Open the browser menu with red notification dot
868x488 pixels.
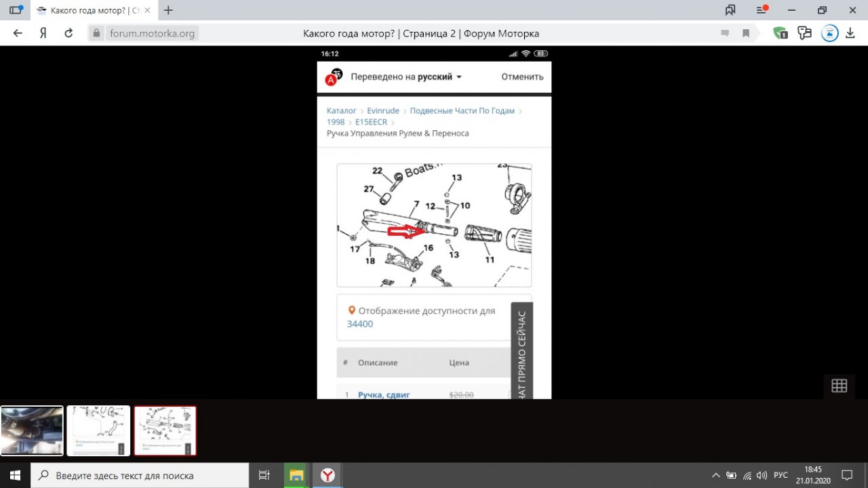(x=762, y=10)
